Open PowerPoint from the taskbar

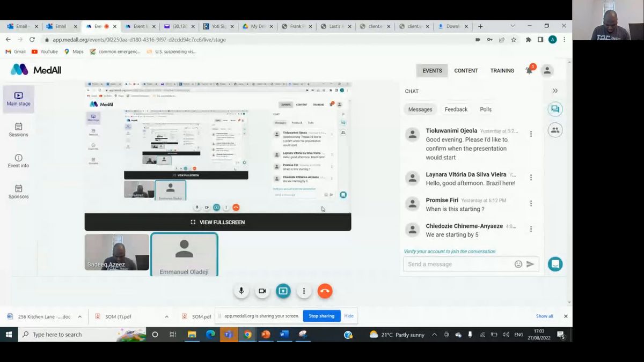tap(266, 335)
